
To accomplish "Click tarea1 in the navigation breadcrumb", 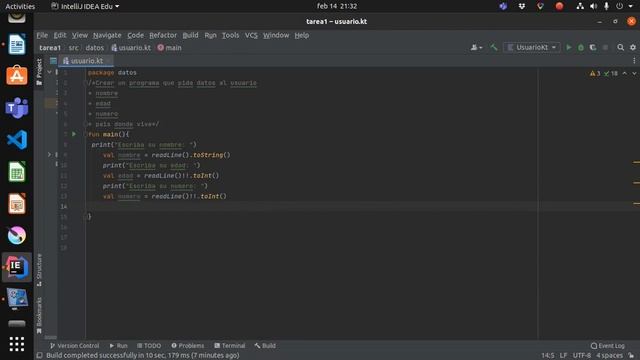I will (50, 48).
